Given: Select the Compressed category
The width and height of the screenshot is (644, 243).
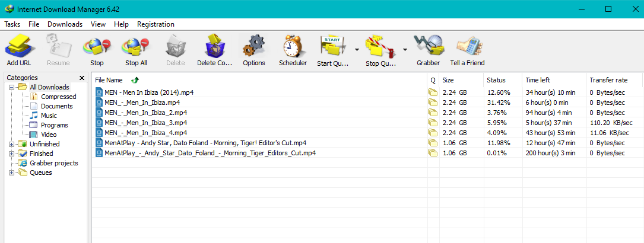Looking at the screenshot, I should [x=58, y=97].
